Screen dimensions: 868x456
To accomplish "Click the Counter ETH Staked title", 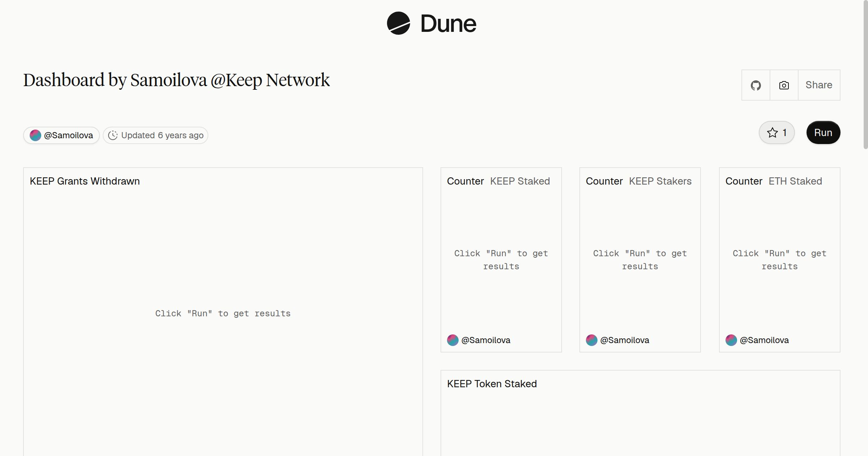I will coord(774,181).
